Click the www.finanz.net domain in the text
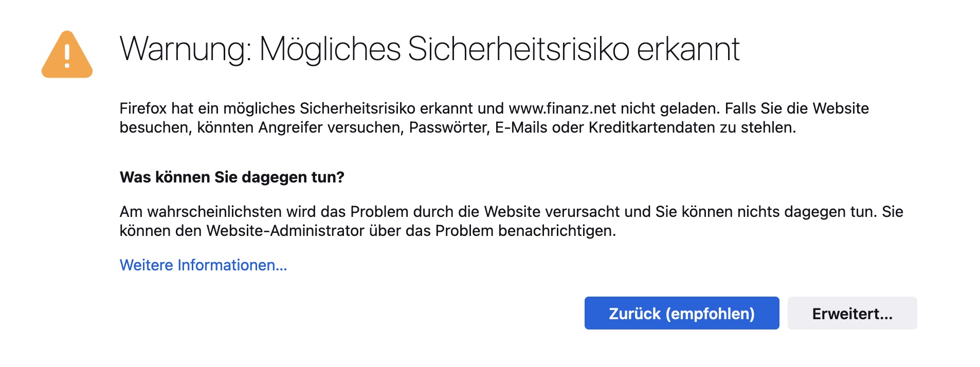This screenshot has height=367, width=980. pyautogui.click(x=562, y=108)
